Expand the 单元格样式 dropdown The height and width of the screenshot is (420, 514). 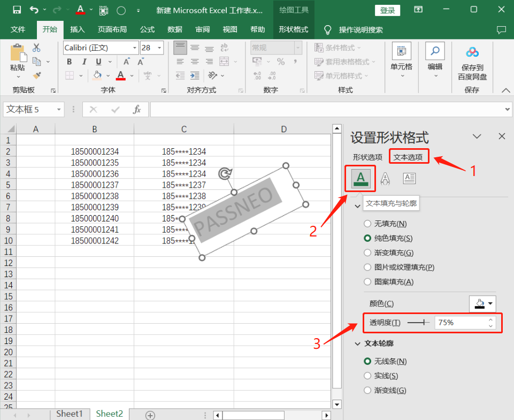tap(366, 76)
